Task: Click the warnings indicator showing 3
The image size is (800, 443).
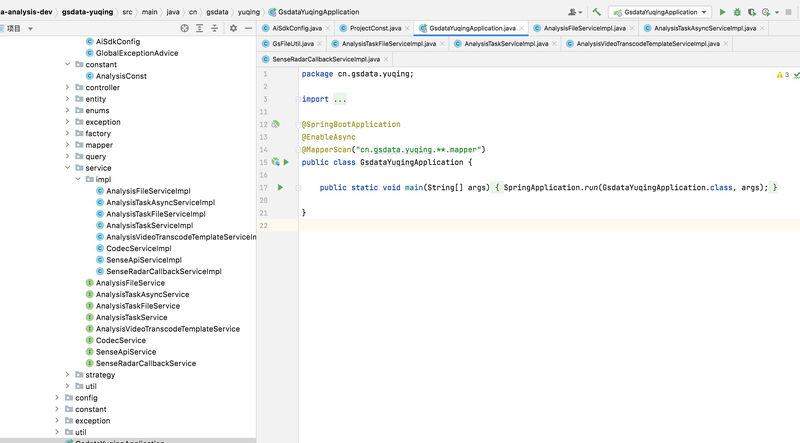Action: [783, 75]
